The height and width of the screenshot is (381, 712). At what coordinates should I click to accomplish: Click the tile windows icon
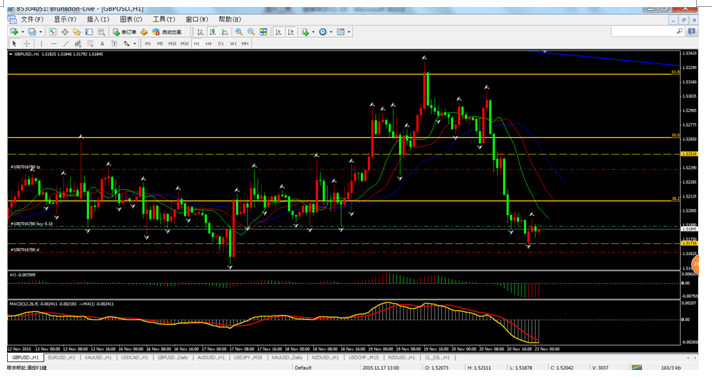point(263,32)
